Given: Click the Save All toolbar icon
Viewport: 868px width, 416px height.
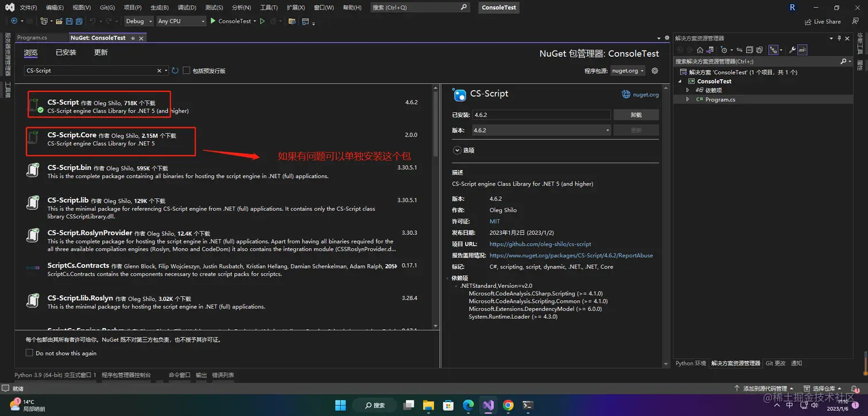Looking at the screenshot, I should tap(79, 21).
